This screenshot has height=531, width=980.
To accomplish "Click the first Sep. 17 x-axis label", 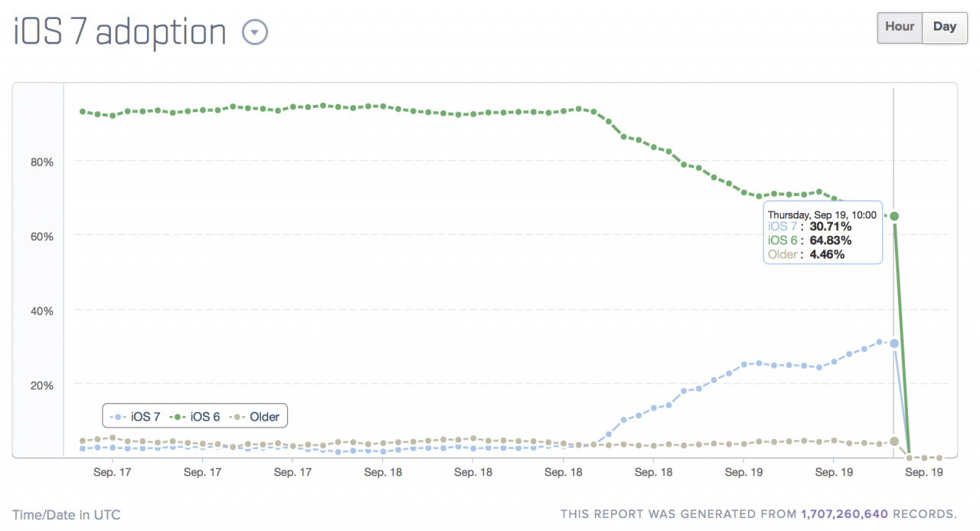I will click(113, 473).
